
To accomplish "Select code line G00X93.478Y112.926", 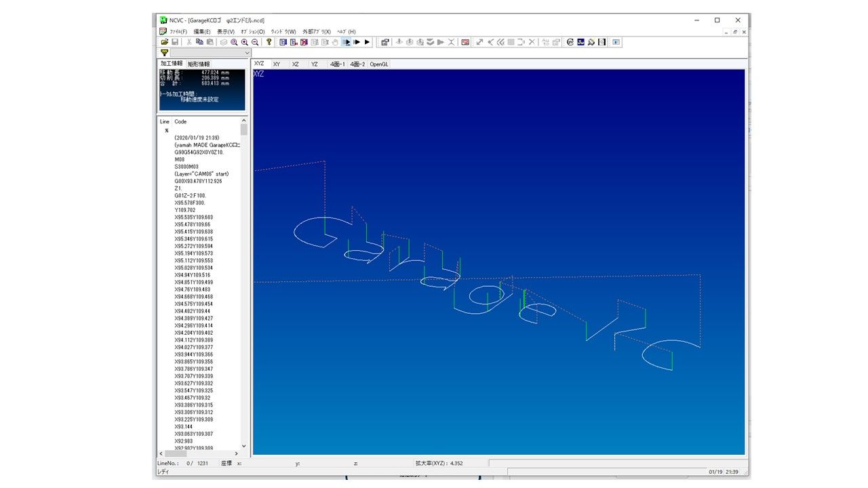I will 198,181.
